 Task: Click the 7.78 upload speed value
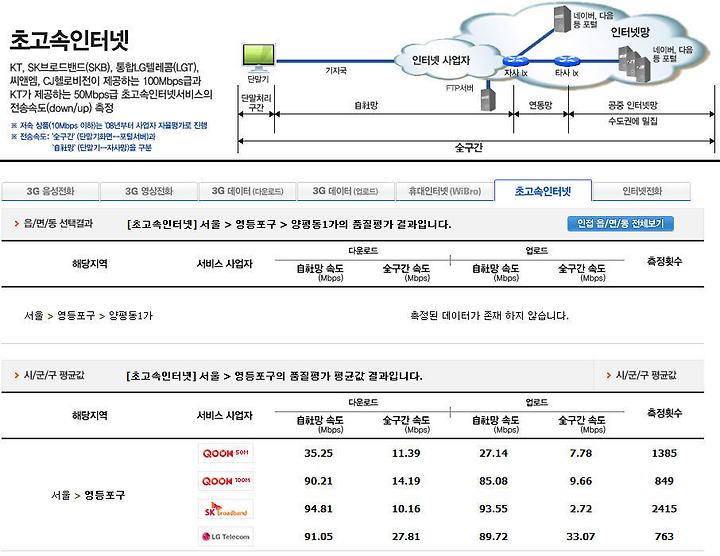coord(580,453)
